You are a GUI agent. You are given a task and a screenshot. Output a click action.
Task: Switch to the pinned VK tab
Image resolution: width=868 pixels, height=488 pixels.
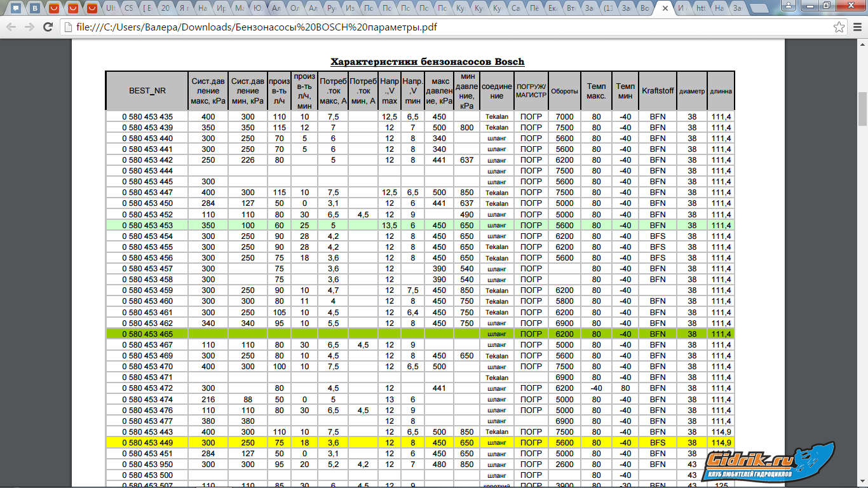36,9
